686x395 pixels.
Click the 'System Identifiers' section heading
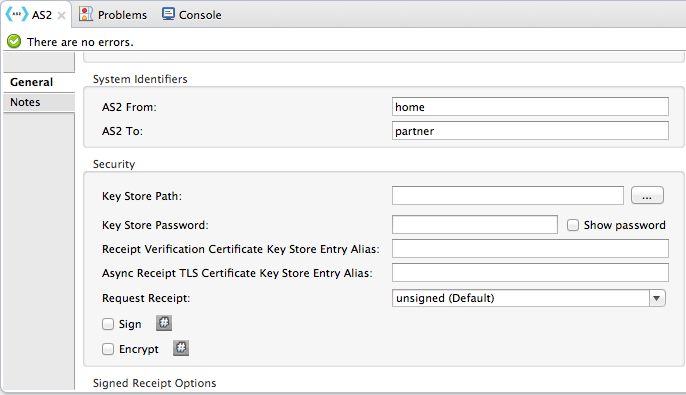click(140, 79)
